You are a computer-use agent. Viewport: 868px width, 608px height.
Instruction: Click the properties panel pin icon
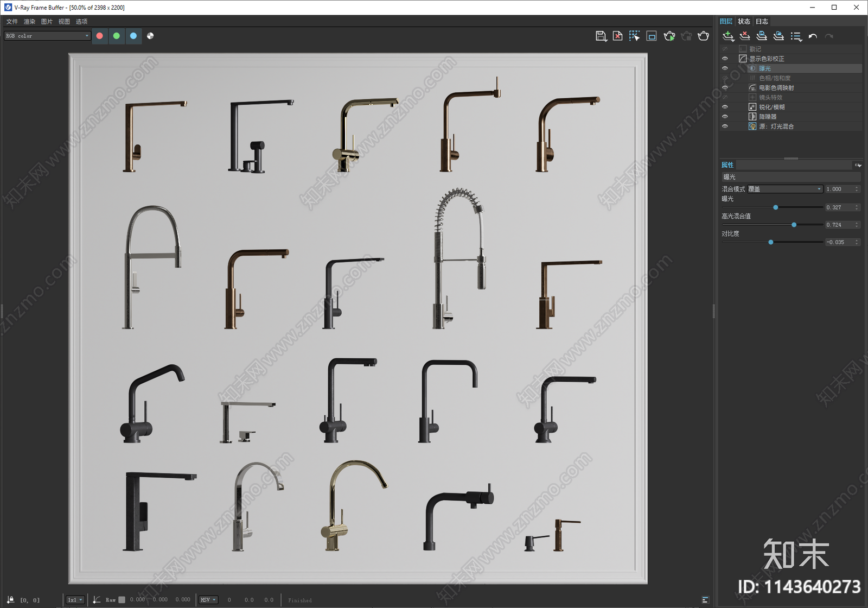(x=858, y=165)
